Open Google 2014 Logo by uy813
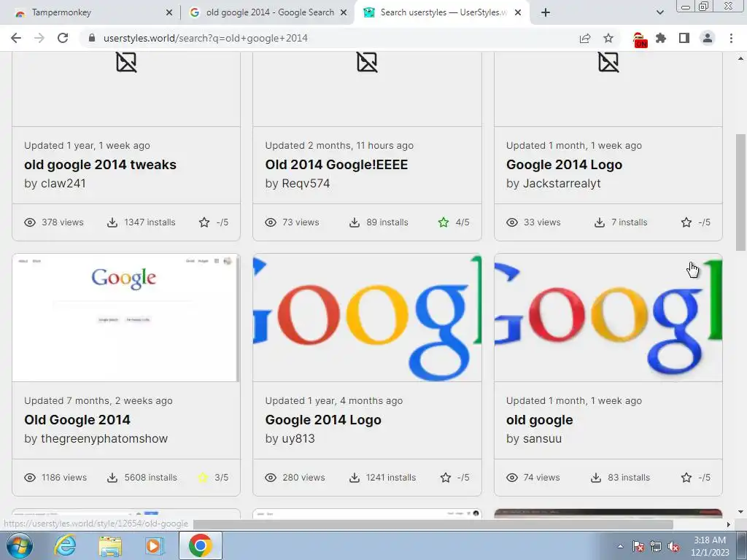Viewport: 747px width, 560px height. pos(323,420)
